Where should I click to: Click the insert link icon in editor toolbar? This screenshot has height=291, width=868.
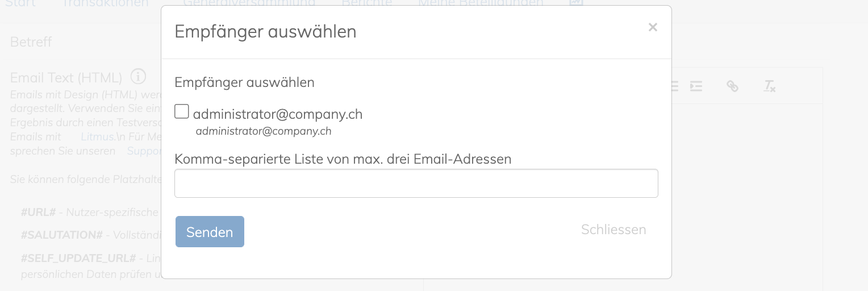click(732, 86)
